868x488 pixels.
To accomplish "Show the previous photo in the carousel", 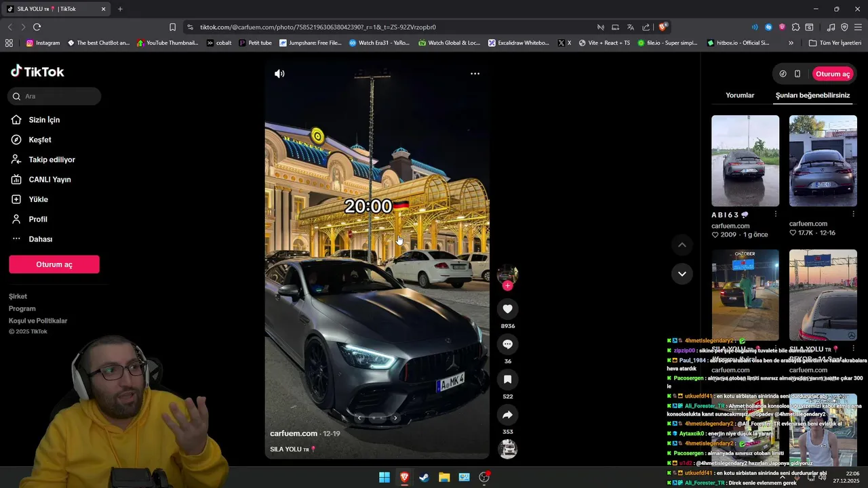I will (x=359, y=418).
